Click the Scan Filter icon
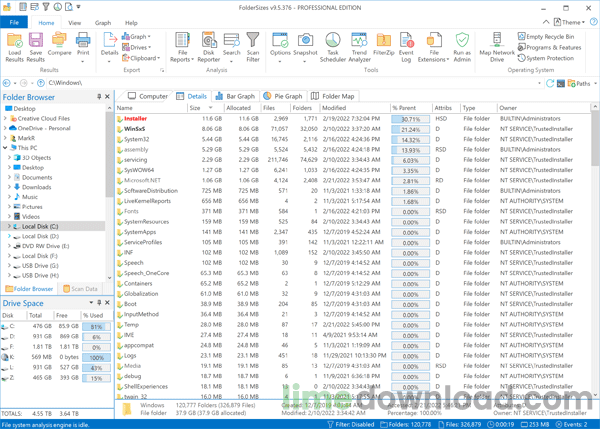The width and height of the screenshot is (600, 429). click(253, 46)
